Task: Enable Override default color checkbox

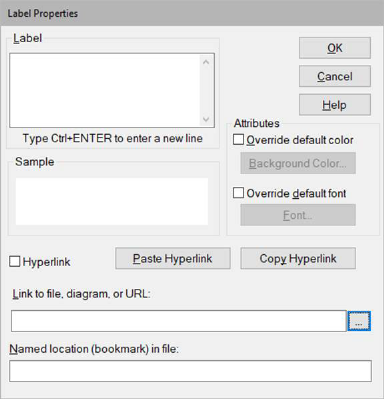Action: (x=238, y=140)
